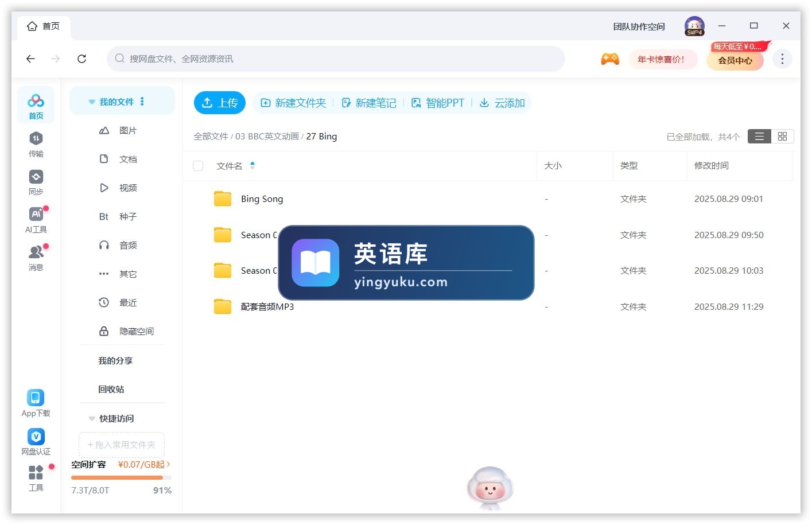Click the 类型 column header
Viewport: 812px width, 525px height.
[x=629, y=165]
